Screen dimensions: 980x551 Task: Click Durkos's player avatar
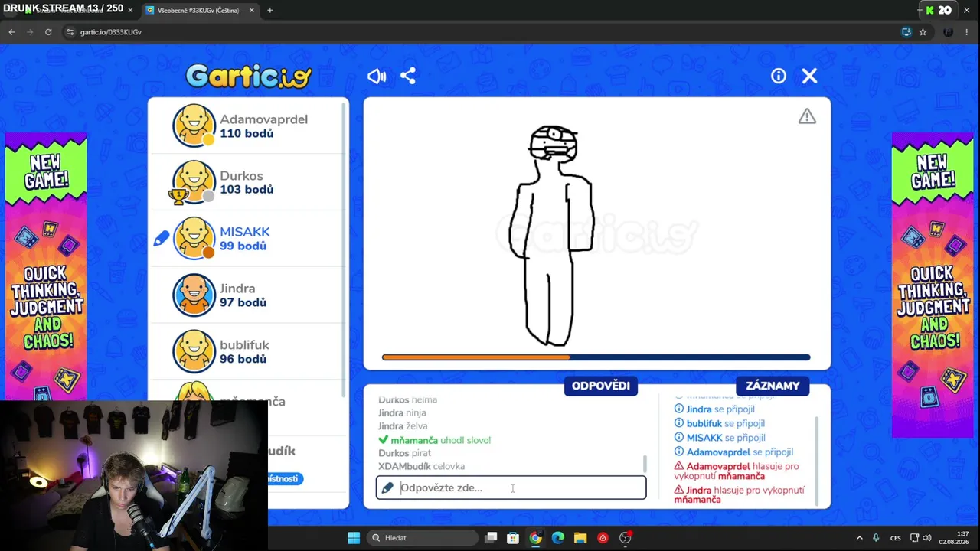(x=194, y=182)
